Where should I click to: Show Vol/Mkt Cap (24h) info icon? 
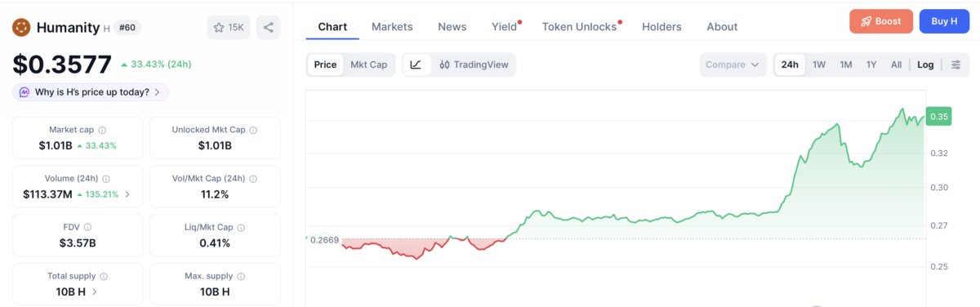(252, 179)
